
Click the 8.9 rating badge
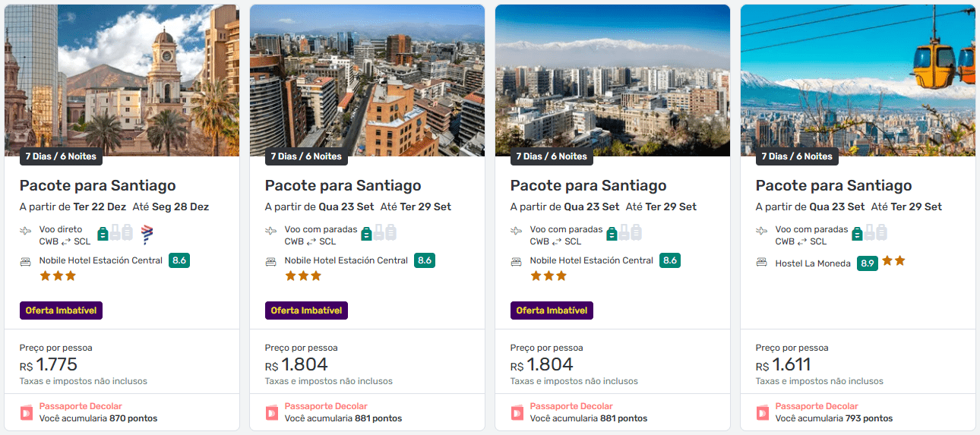[867, 263]
